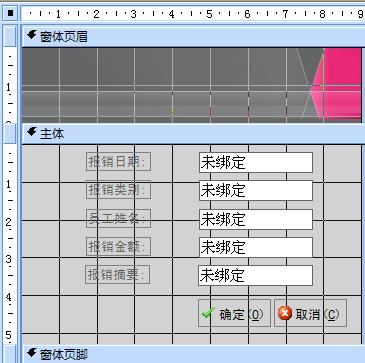The image size is (365, 363).
Task: Click the pink image in the form header
Action: [337, 84]
